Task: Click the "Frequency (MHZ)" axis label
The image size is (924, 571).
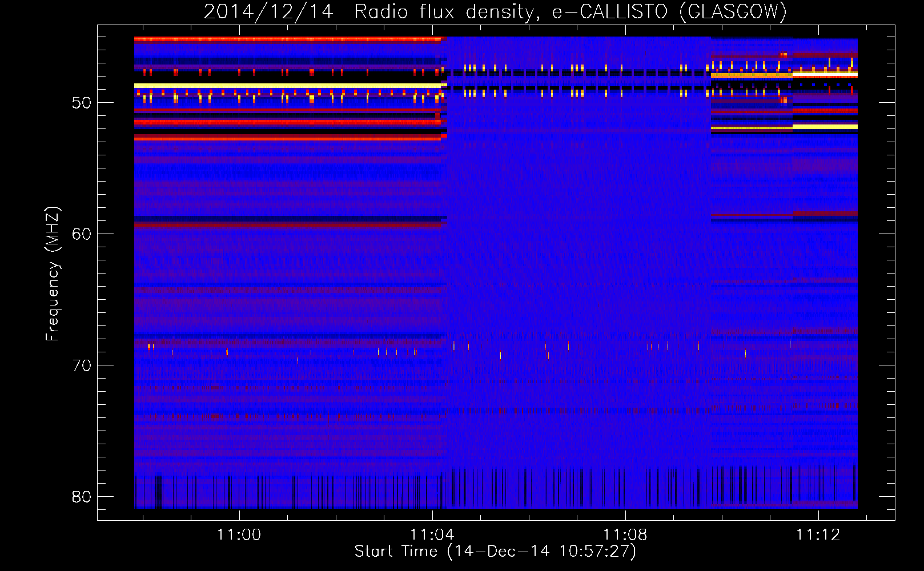Action: (53, 274)
